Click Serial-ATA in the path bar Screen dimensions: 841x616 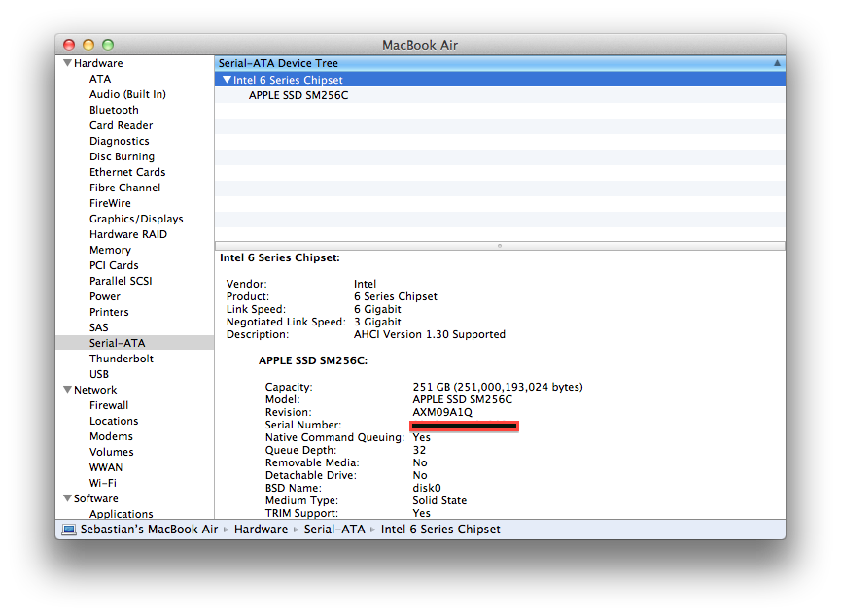pos(334,530)
